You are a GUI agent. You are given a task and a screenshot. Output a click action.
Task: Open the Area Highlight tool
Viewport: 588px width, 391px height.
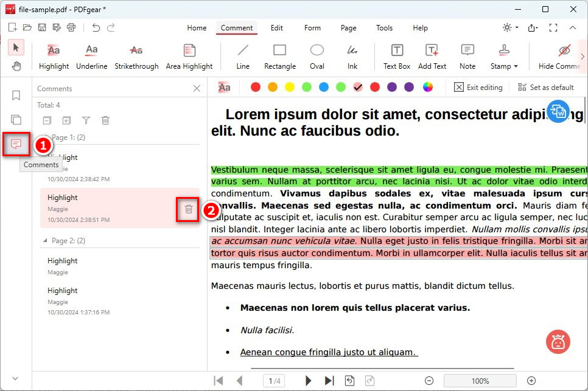coord(189,55)
